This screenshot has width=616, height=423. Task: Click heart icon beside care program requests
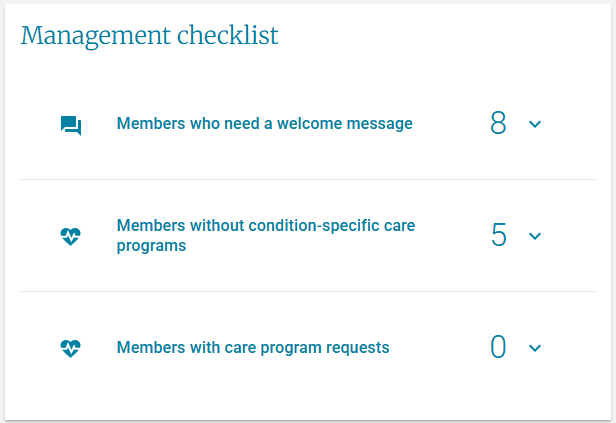point(70,349)
